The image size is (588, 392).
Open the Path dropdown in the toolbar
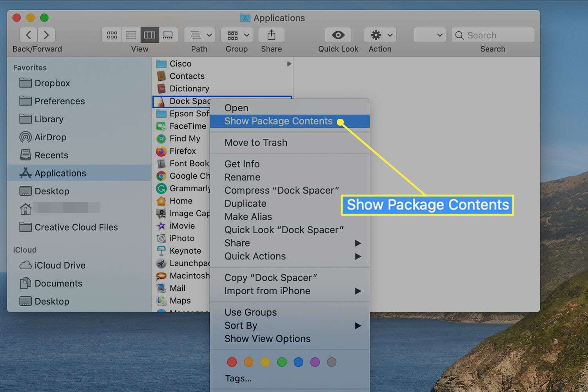point(199,35)
